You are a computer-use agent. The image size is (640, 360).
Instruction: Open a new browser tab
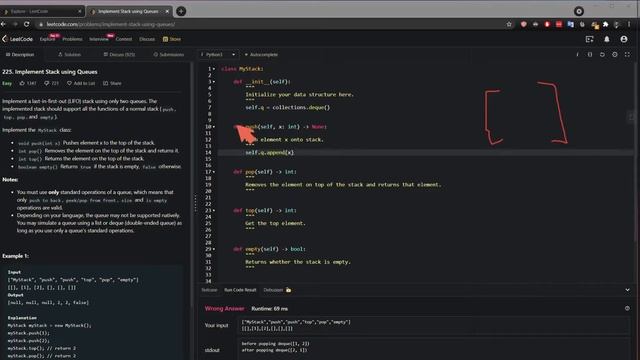pos(181,11)
